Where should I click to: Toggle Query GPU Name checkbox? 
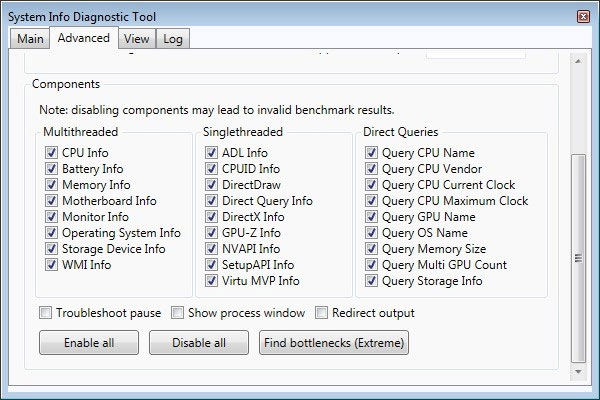coord(372,217)
